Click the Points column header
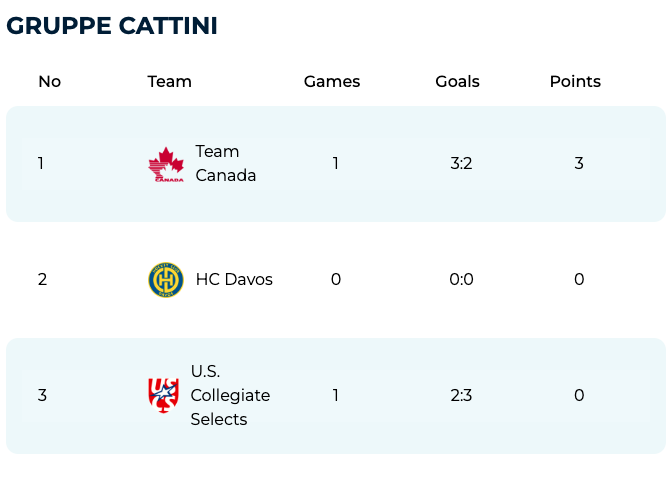The height and width of the screenshot is (496, 671). (x=575, y=82)
